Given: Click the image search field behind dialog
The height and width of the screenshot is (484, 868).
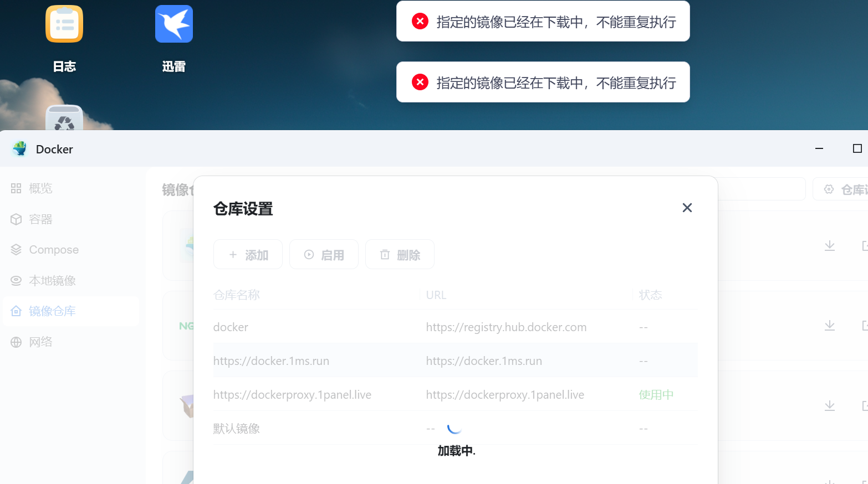Looking at the screenshot, I should 762,189.
